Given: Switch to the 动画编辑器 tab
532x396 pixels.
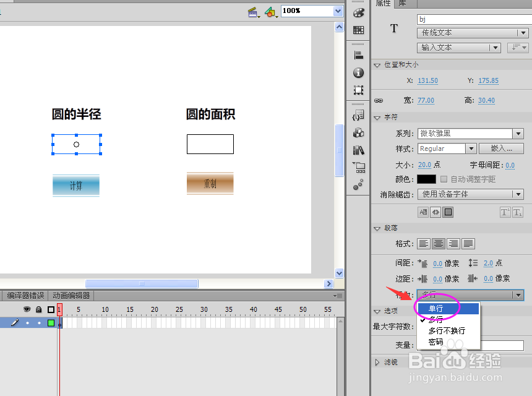Looking at the screenshot, I should tap(71, 295).
